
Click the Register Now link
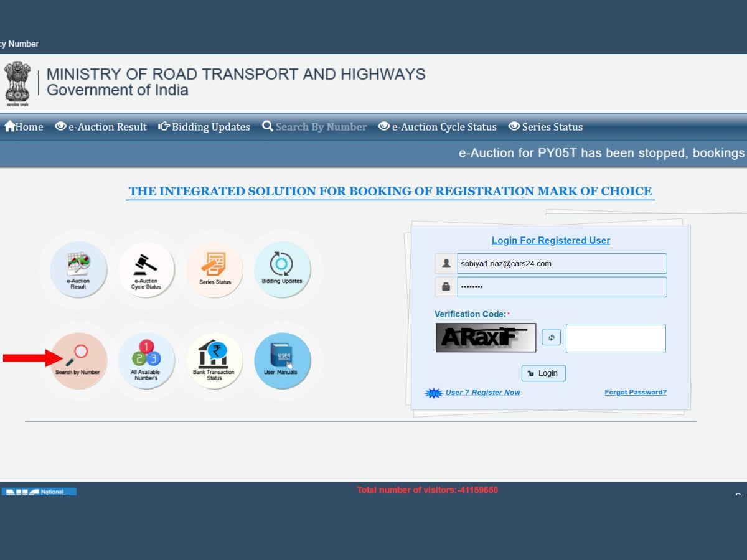tap(482, 393)
